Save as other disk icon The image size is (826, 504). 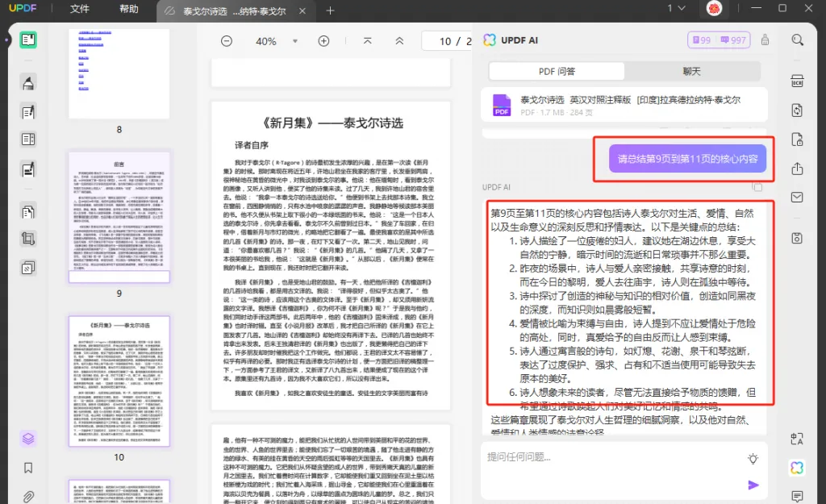click(797, 238)
